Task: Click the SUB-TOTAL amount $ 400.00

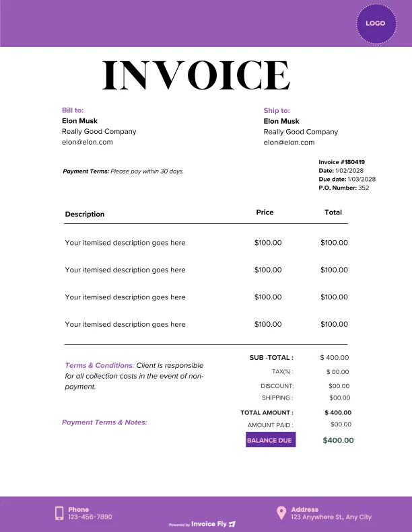Action: [x=335, y=358]
